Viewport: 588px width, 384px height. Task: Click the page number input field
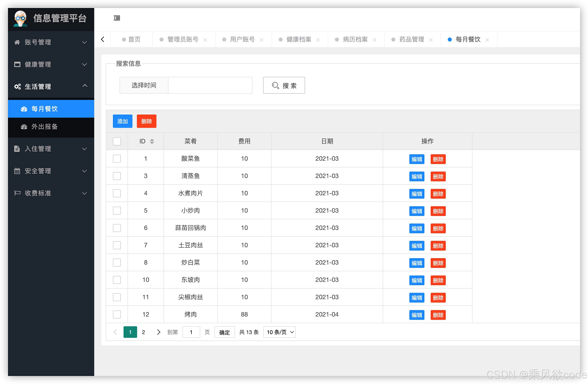pos(191,332)
